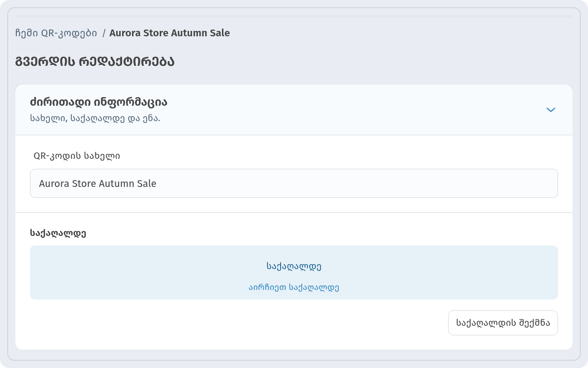Viewport: 588px width, 368px height.
Task: Click empty space left of საქაღალდის შექმნა
Action: 236,323
